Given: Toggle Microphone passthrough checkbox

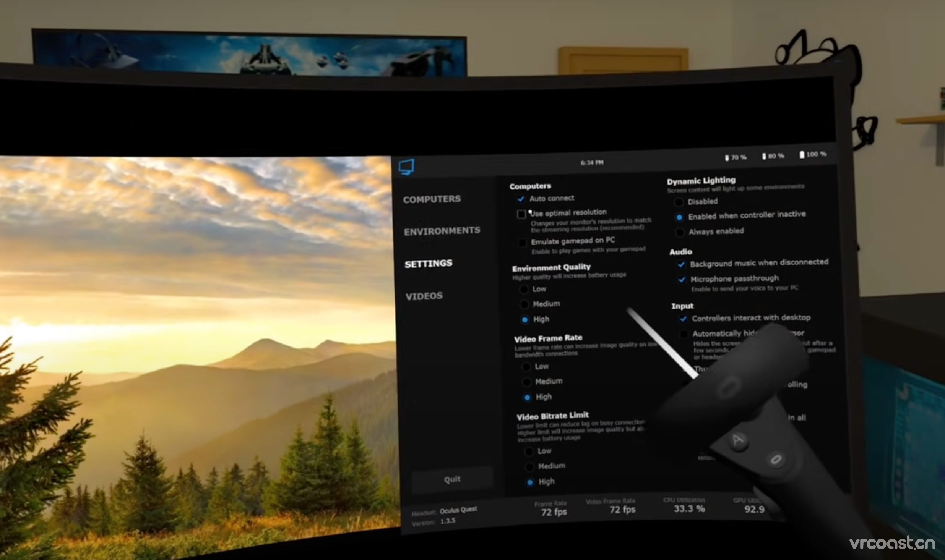Looking at the screenshot, I should tap(682, 280).
